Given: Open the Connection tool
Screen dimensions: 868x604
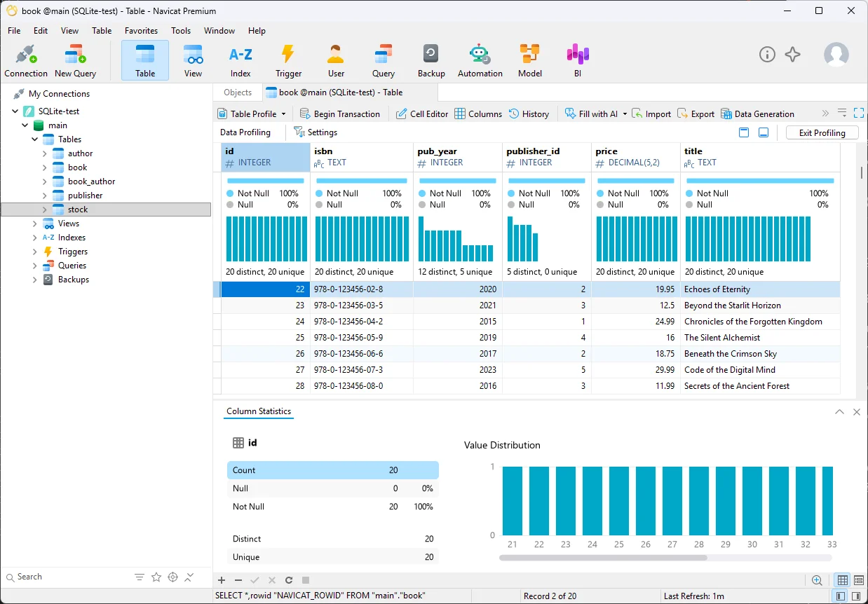Looking at the screenshot, I should (x=26, y=60).
